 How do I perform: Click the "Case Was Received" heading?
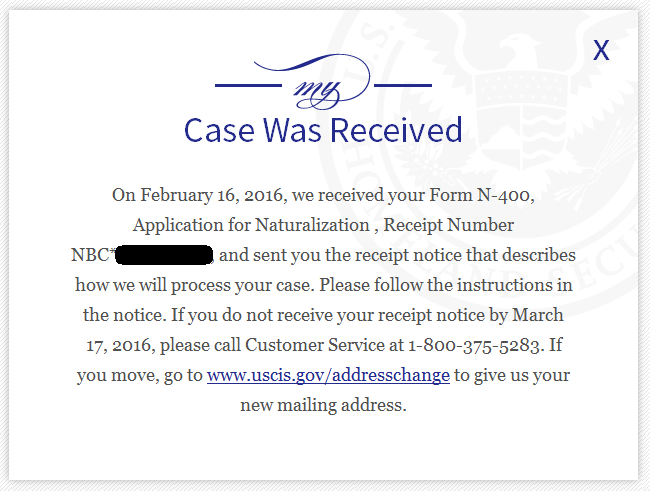(323, 130)
